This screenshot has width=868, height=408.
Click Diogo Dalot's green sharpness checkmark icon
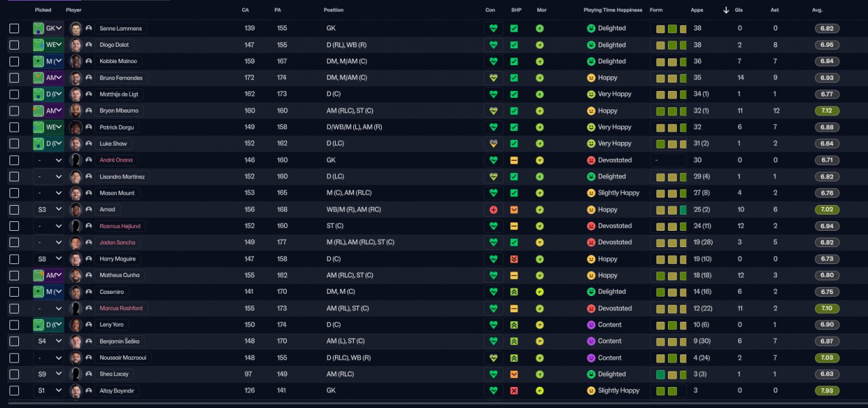coord(514,45)
